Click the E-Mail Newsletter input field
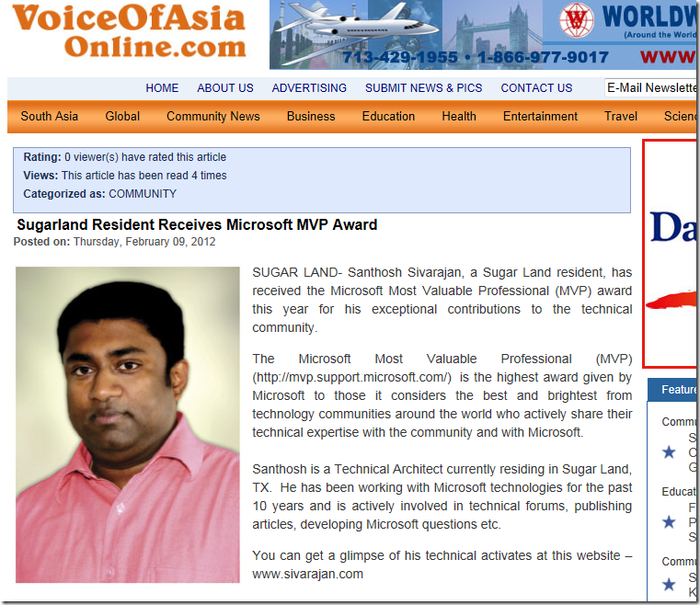The height and width of the screenshot is (605, 700). tap(650, 88)
